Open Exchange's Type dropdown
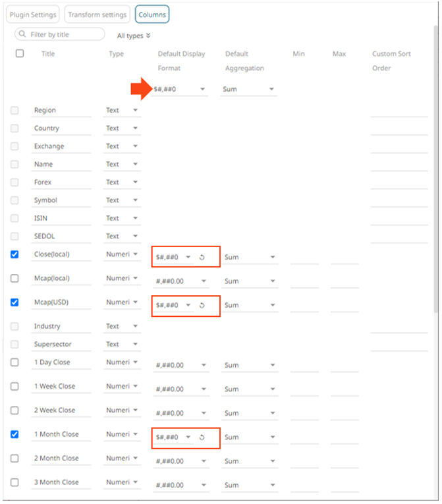The width and height of the screenshot is (442, 504). pos(122,146)
